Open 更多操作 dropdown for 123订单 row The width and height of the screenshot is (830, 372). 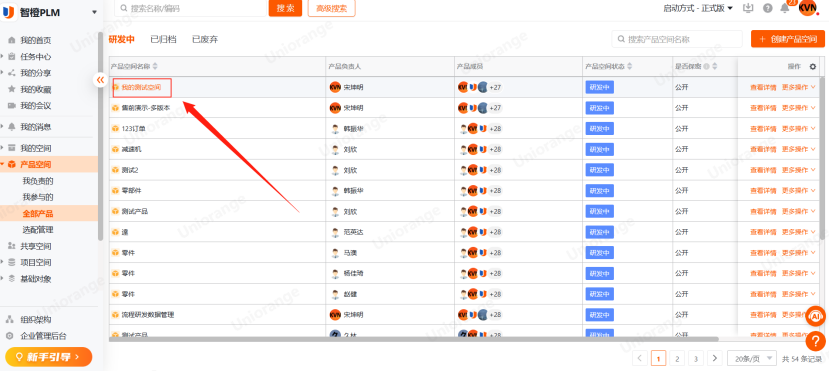pyautogui.click(x=799, y=129)
